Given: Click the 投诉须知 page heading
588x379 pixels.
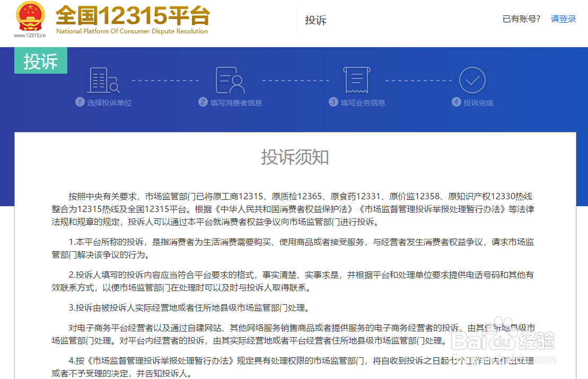Looking at the screenshot, I should [293, 157].
